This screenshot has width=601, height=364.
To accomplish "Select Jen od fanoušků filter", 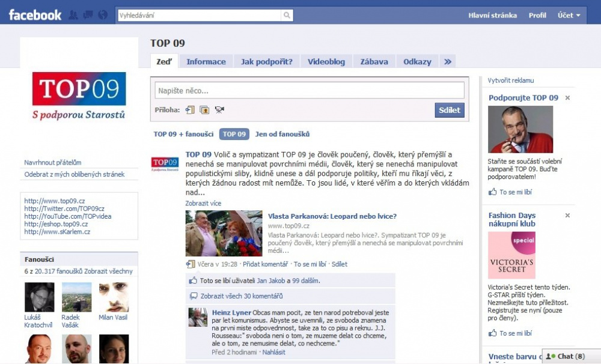I will (282, 134).
